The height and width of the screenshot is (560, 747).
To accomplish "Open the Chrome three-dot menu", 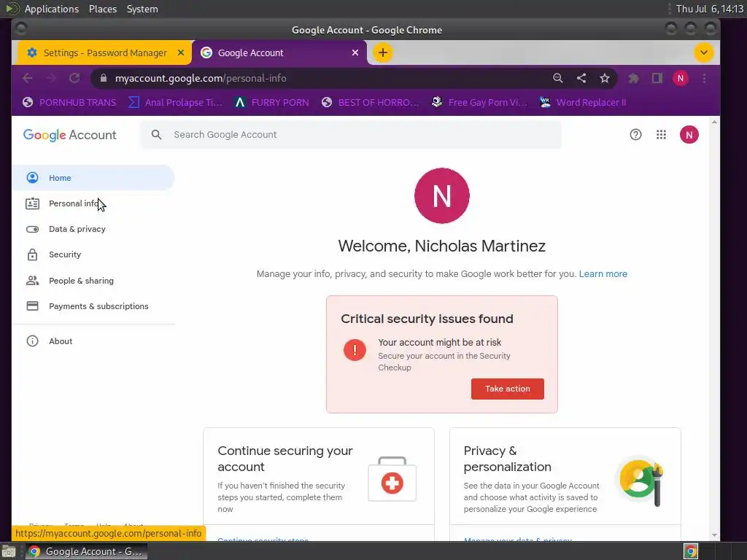I will pyautogui.click(x=704, y=78).
